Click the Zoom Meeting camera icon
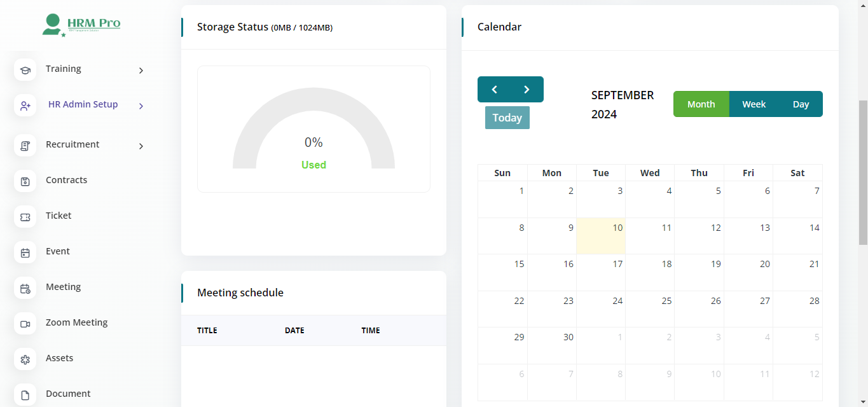868x407 pixels. click(25, 324)
